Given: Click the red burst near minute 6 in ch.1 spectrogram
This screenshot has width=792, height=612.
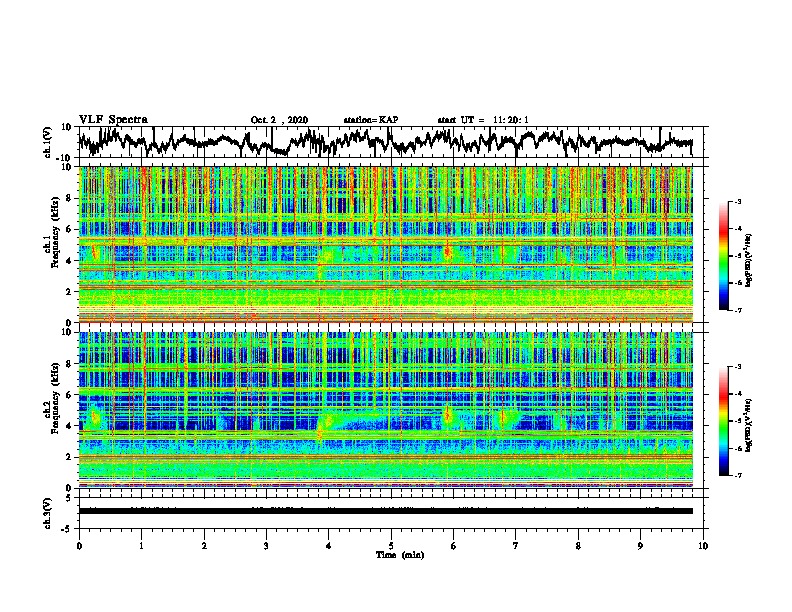Looking at the screenshot, I should (447, 251).
